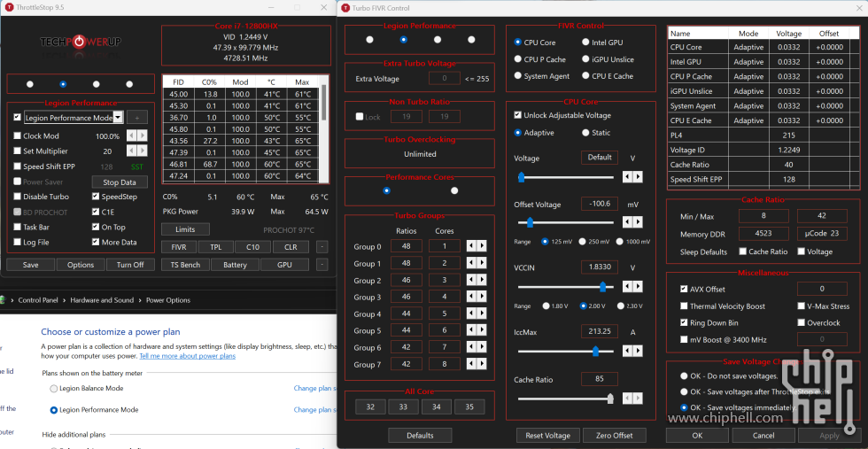The height and width of the screenshot is (449, 868).
Task: Select the Static voltage radio button
Action: click(x=585, y=133)
